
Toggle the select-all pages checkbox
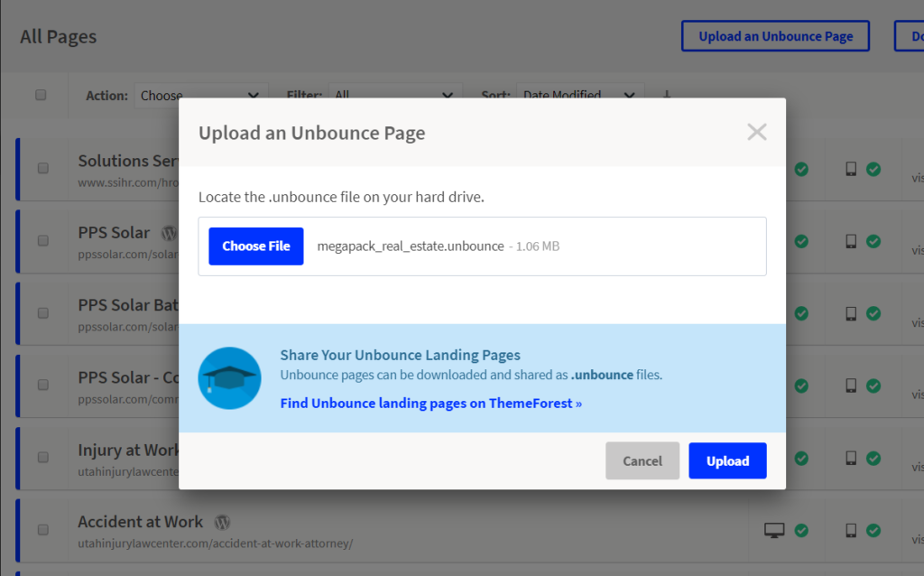pyautogui.click(x=41, y=95)
